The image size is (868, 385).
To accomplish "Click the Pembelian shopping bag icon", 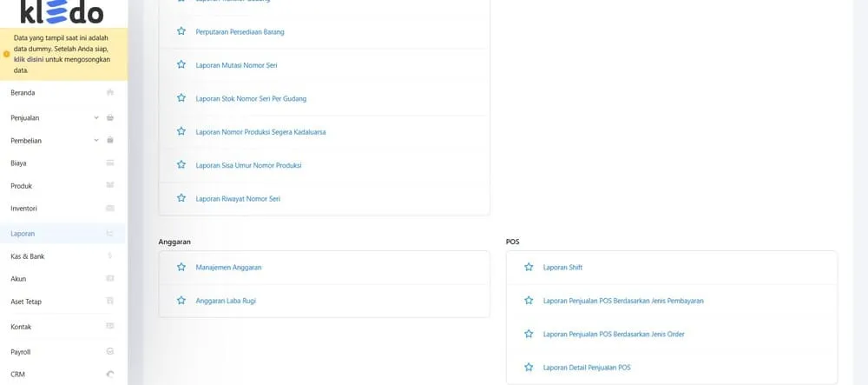I will tap(110, 140).
